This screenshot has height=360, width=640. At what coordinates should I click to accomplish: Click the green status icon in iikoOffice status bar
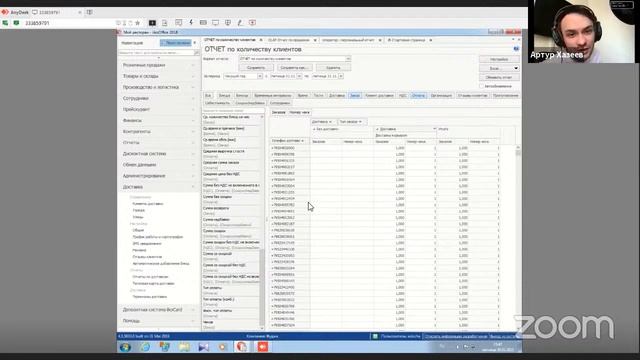pos(375,336)
